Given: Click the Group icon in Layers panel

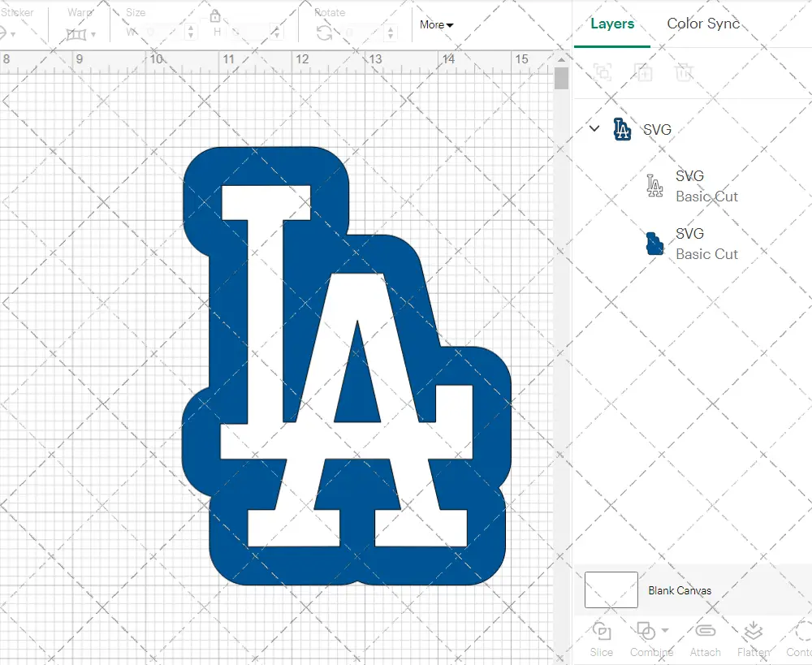Looking at the screenshot, I should pyautogui.click(x=603, y=72).
